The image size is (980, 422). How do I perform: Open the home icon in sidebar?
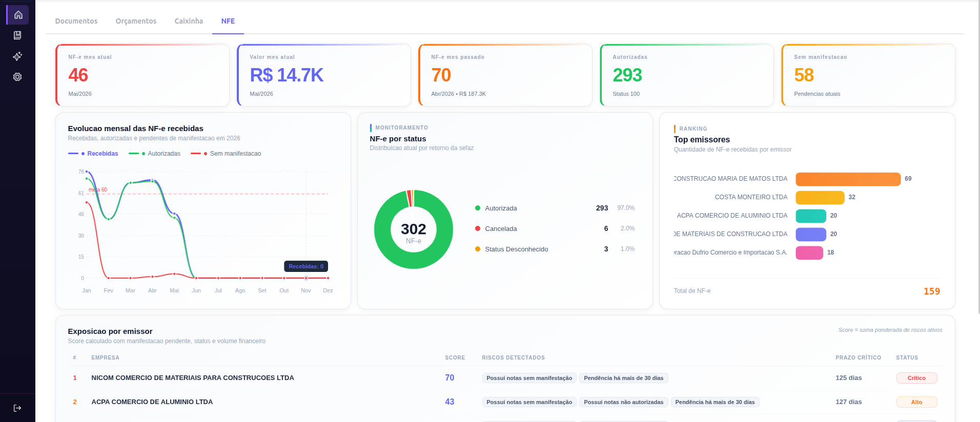tap(18, 15)
